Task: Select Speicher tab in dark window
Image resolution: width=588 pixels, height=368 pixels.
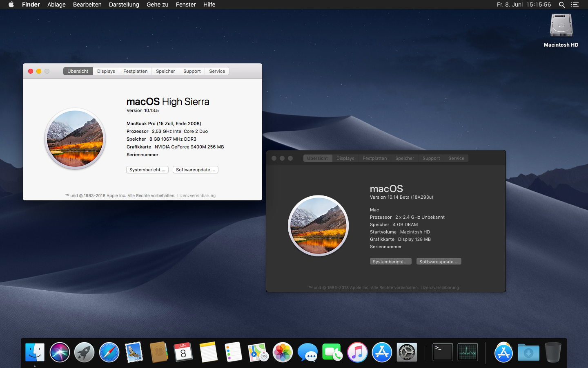Action: point(405,158)
